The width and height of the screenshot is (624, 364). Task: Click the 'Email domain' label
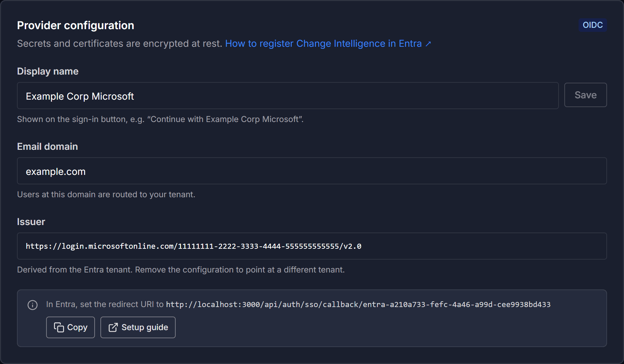(x=47, y=146)
